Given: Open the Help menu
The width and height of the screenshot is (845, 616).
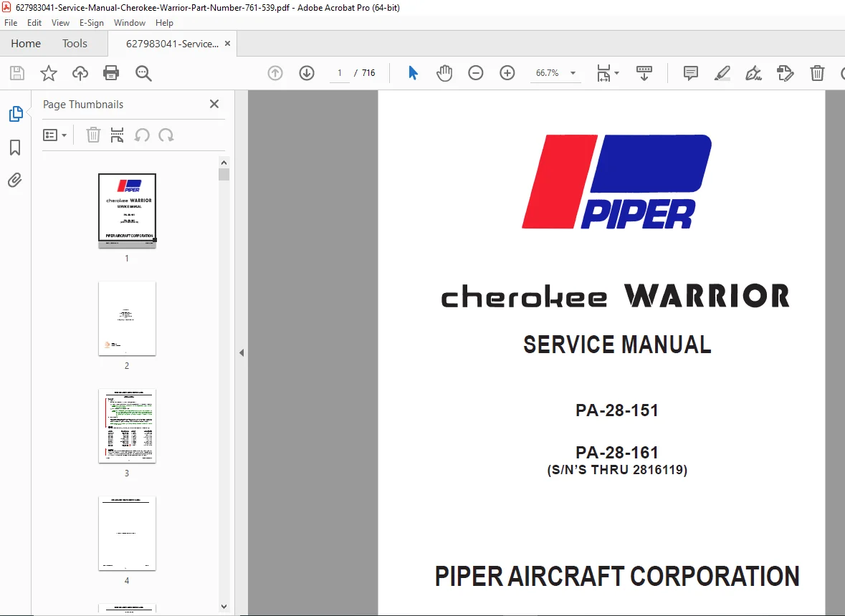Looking at the screenshot, I should pyautogui.click(x=164, y=23).
